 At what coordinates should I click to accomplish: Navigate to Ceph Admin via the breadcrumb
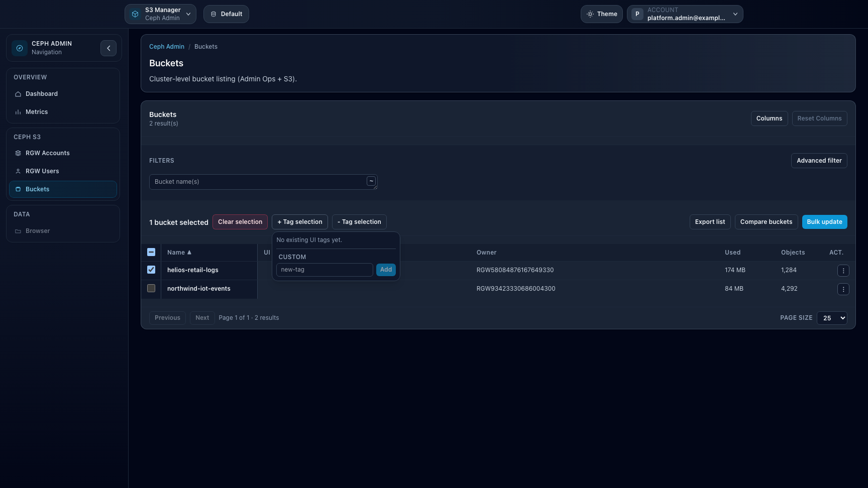[166, 46]
